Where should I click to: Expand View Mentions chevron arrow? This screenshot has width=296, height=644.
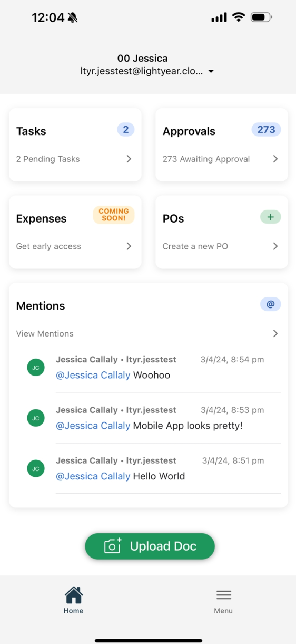click(x=275, y=333)
